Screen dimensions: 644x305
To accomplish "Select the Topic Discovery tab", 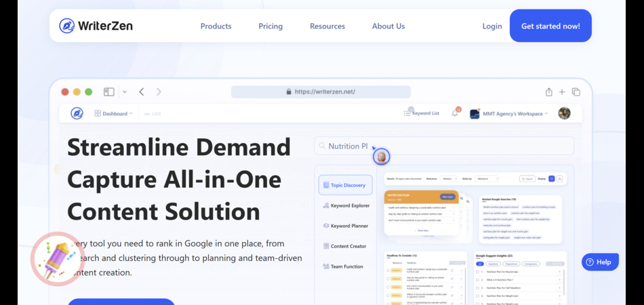I will [x=346, y=185].
